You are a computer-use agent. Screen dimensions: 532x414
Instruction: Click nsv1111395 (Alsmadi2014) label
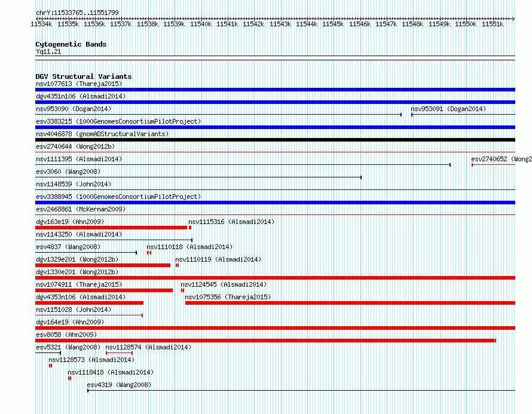click(79, 159)
